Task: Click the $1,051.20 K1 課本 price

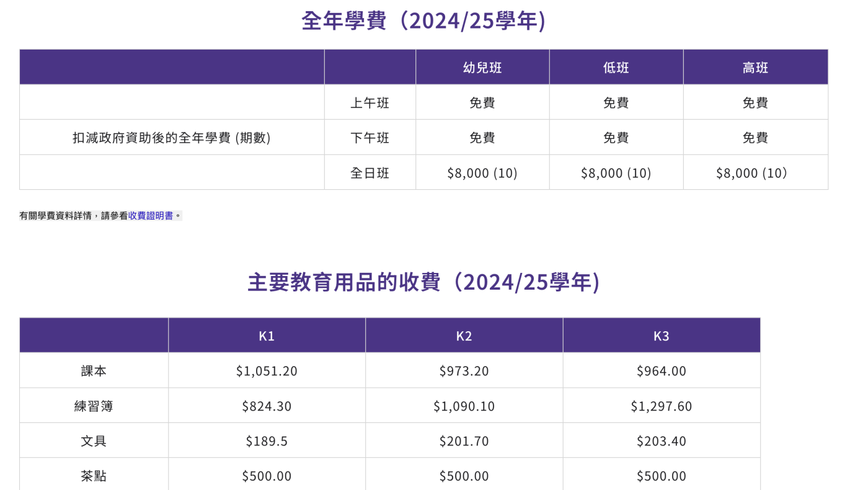Action: (x=267, y=371)
